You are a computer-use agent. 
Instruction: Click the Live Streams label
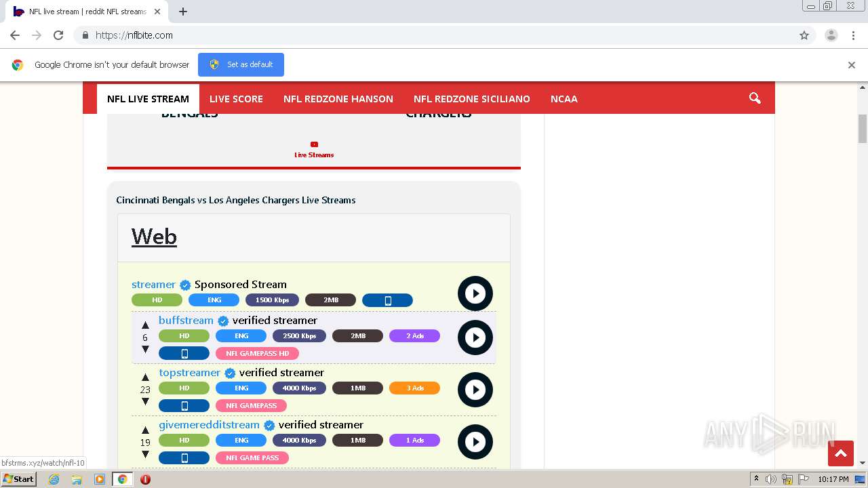(314, 155)
